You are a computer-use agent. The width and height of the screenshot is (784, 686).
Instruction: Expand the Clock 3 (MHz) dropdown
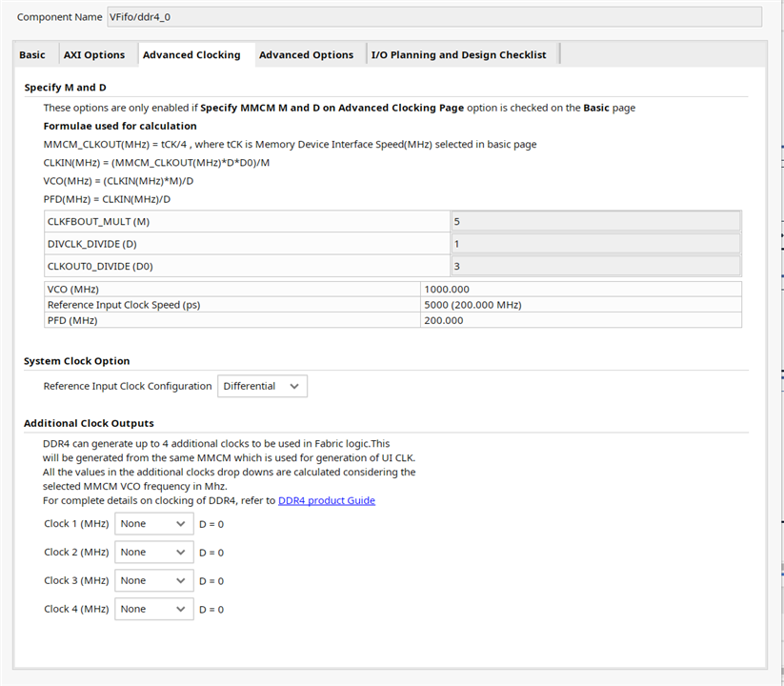(154, 580)
